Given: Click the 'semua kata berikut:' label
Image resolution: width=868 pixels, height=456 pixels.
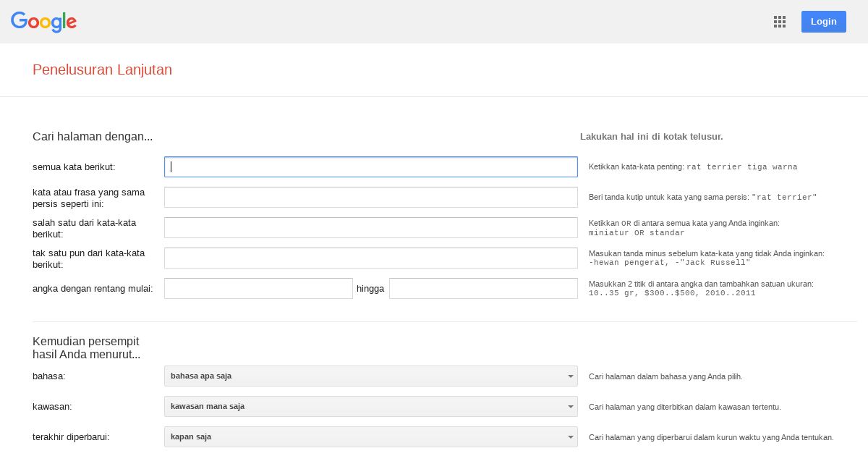Looking at the screenshot, I should (74, 167).
